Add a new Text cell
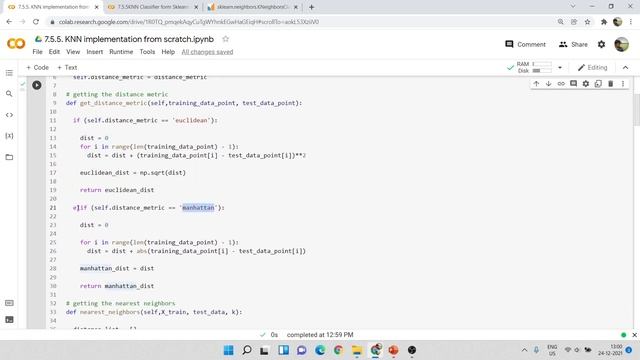Viewport: 640px width, 360px height. pos(67,67)
